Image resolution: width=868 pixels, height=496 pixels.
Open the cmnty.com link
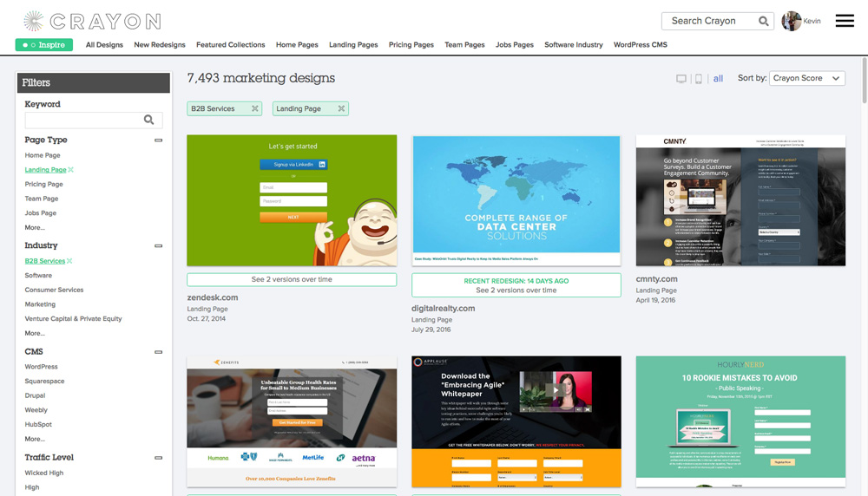click(x=656, y=279)
